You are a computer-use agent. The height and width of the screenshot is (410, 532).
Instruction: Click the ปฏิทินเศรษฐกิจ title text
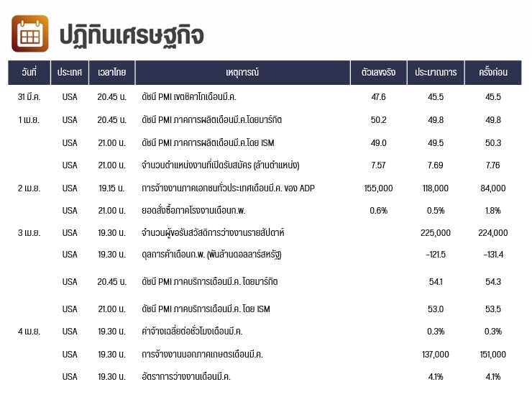[132, 35]
